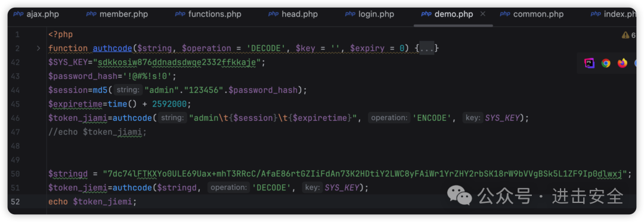Click the $SYS_KEY variable on line 42
Image resolution: width=644 pixels, height=222 pixels.
(70, 62)
